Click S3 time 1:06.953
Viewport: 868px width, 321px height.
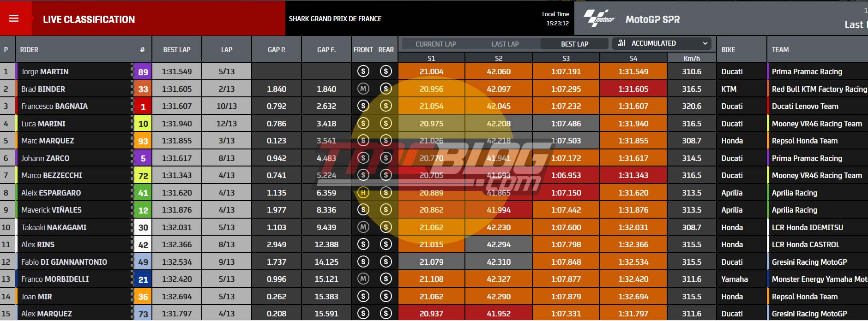point(566,175)
